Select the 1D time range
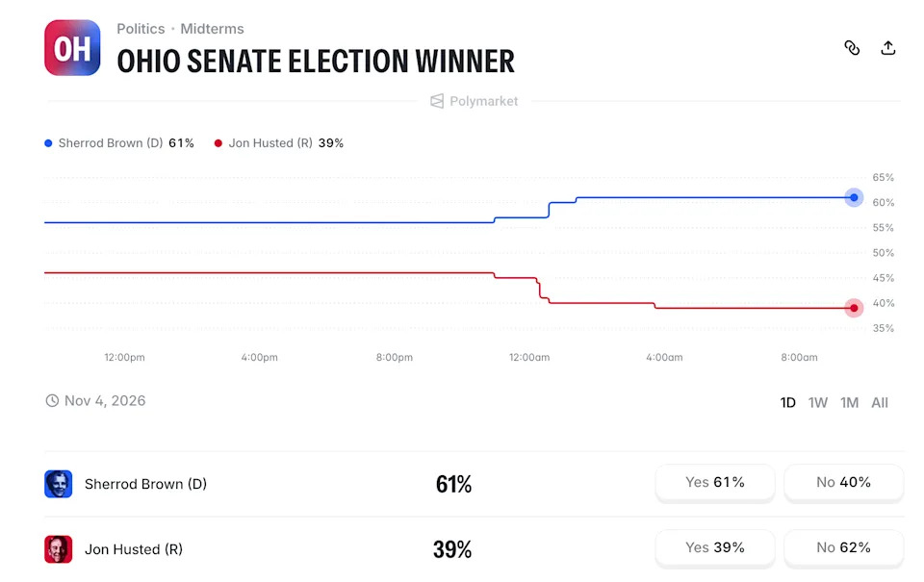 [x=788, y=402]
